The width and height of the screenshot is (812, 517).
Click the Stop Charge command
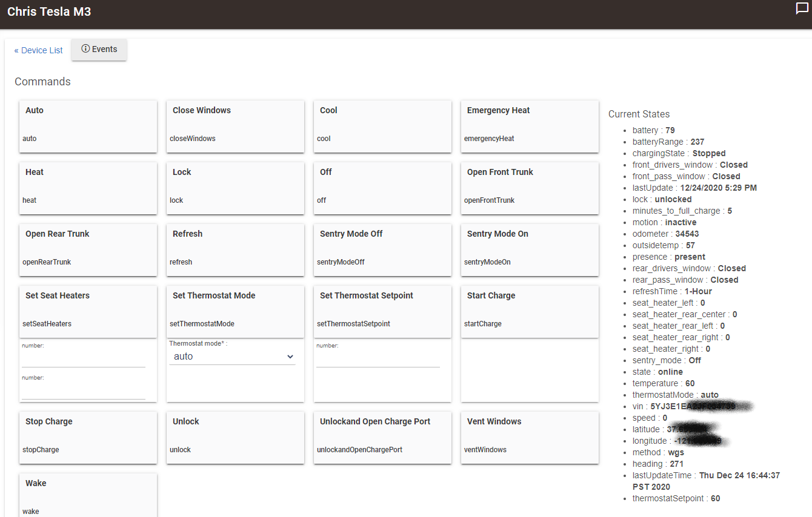[88, 438]
